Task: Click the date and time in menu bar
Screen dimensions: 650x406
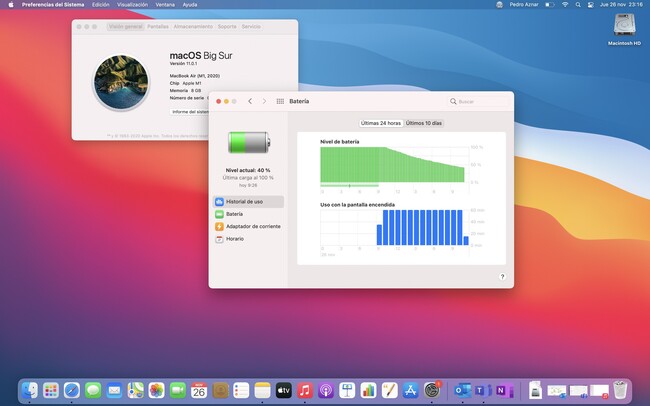Action: coord(621,5)
